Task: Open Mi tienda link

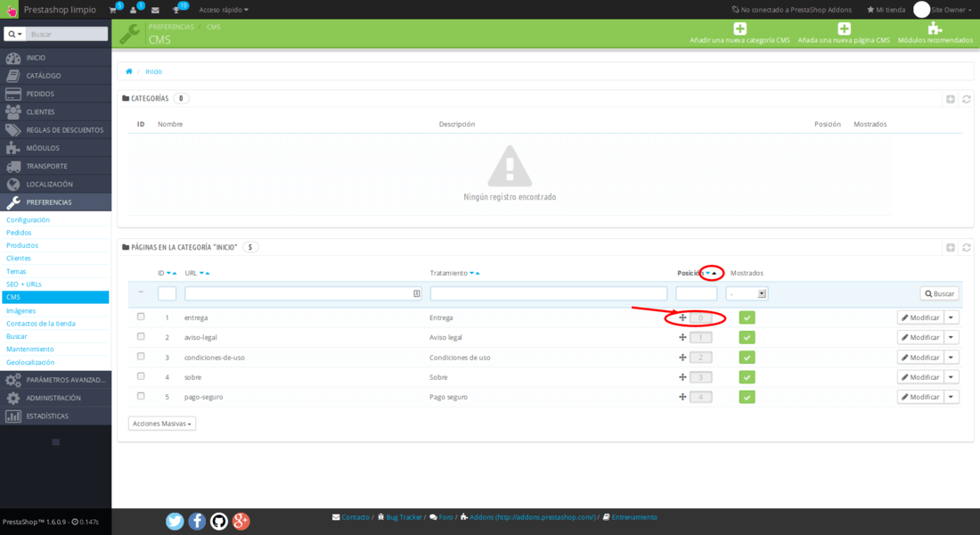Action: click(886, 10)
